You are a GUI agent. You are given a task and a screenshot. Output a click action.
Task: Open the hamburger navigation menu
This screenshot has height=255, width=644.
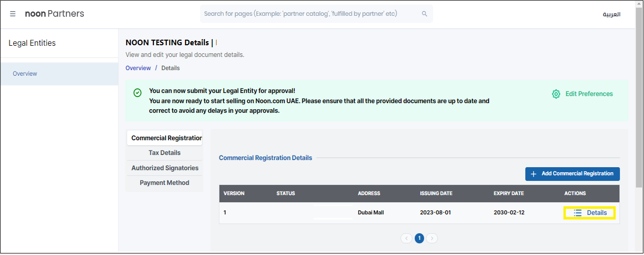[x=13, y=14]
